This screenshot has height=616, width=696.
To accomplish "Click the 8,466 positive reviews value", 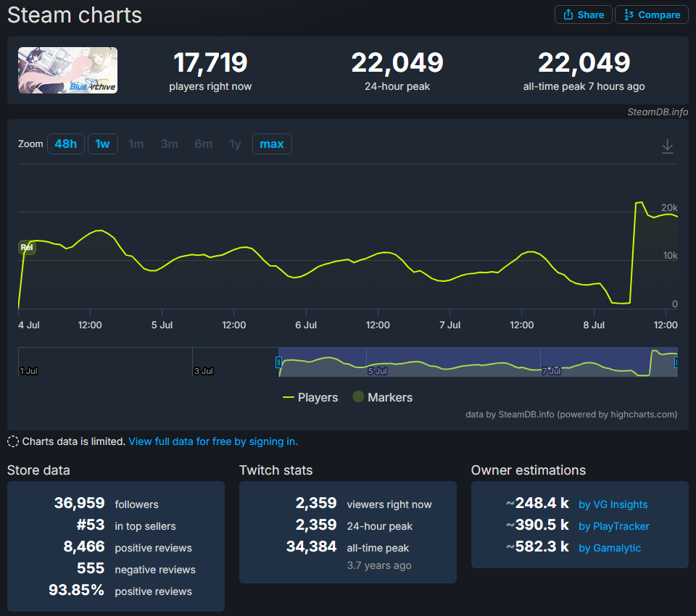I will click(84, 546).
